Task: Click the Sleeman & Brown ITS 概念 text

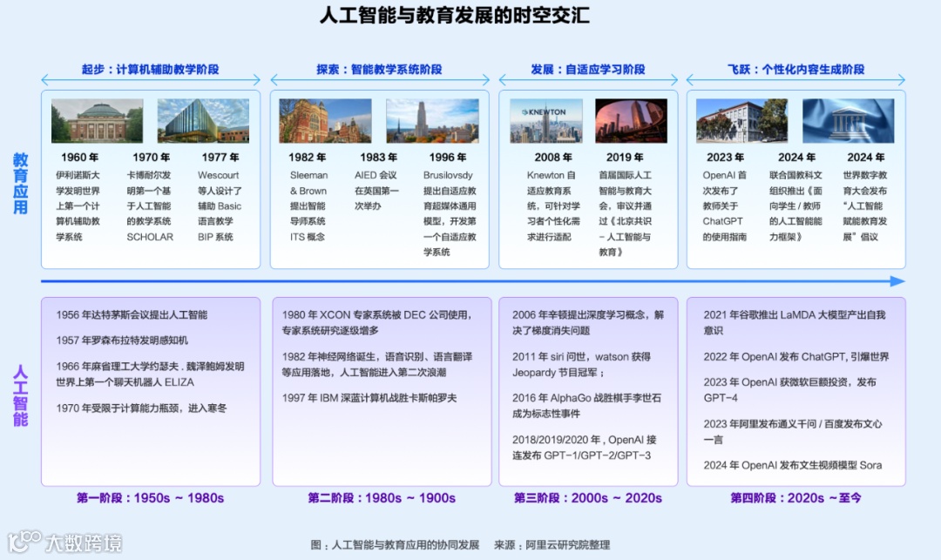Action: 308,206
